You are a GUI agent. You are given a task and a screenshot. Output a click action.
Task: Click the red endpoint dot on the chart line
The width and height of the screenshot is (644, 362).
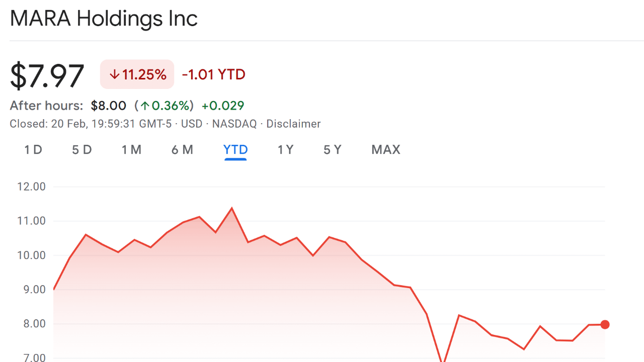(x=605, y=324)
